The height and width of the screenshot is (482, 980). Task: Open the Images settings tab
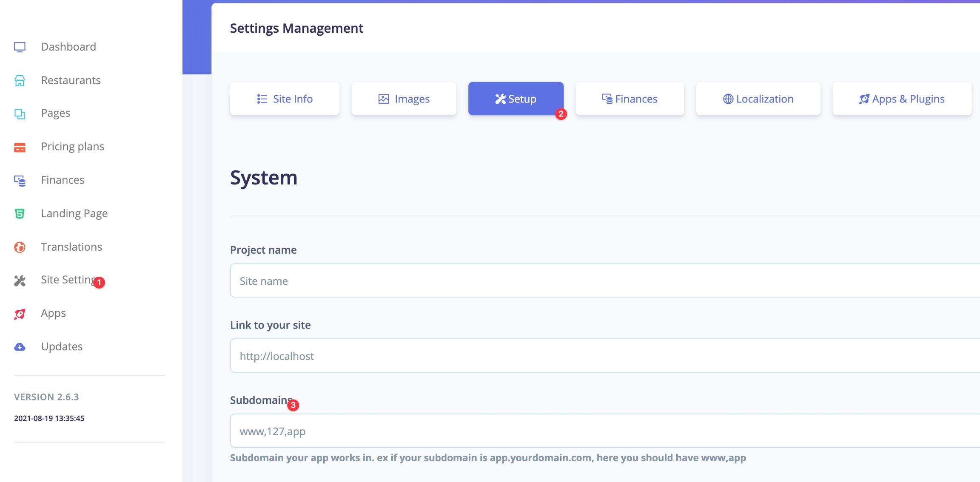point(404,99)
